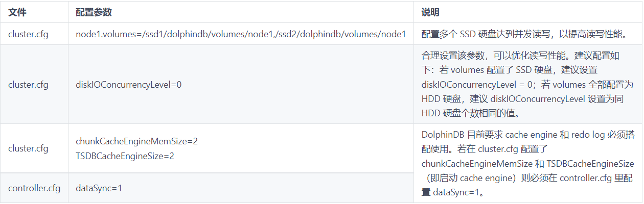Click the dataSync=1 parameter cell
644x204 pixels.
[x=99, y=188]
